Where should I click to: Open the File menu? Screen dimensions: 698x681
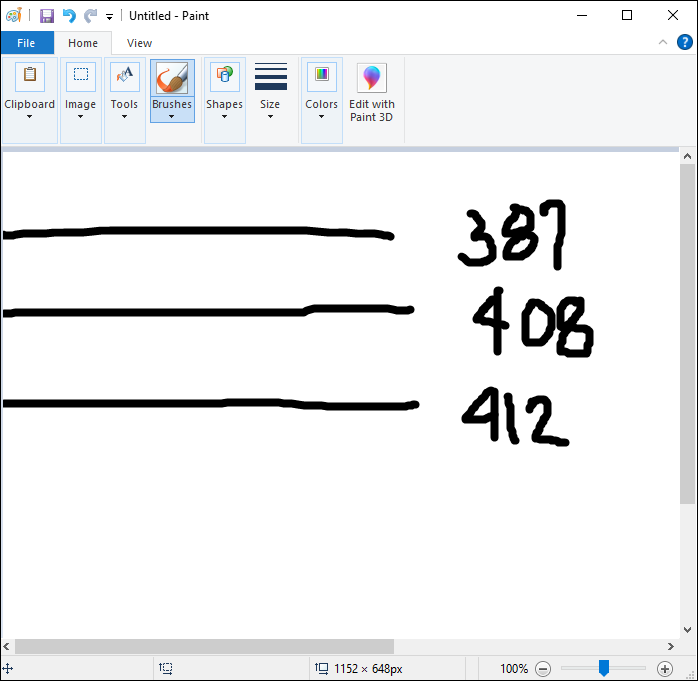(26, 43)
